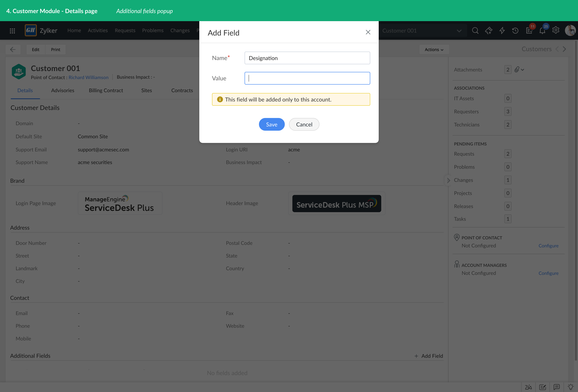This screenshot has height=392, width=578.
Task: Open the Changes menu item
Action: coord(180,30)
